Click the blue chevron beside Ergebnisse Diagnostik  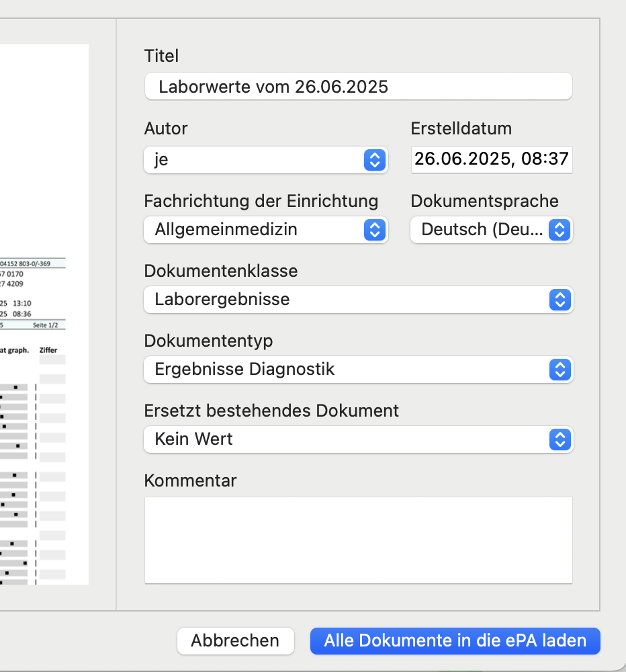[560, 370]
